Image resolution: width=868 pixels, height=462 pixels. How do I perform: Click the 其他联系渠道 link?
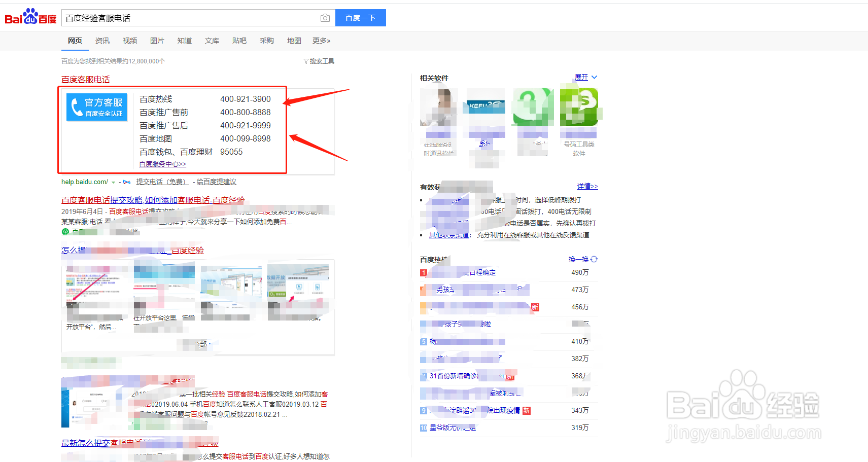coord(449,235)
